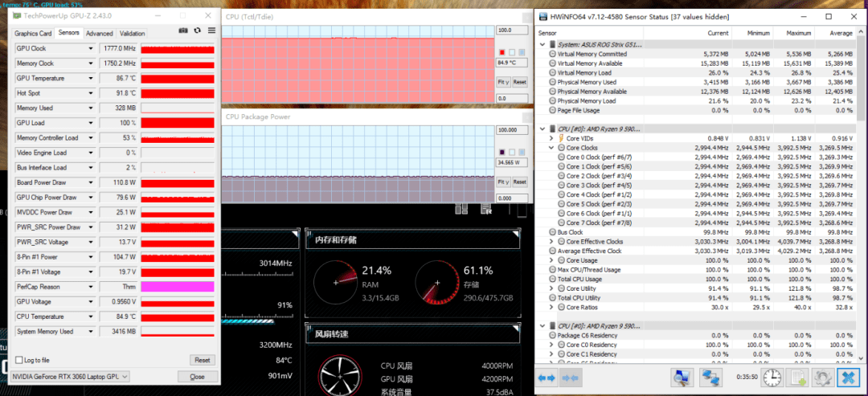Click red color swatch in CPU (Tctl/Tdie) graph

pos(502,52)
